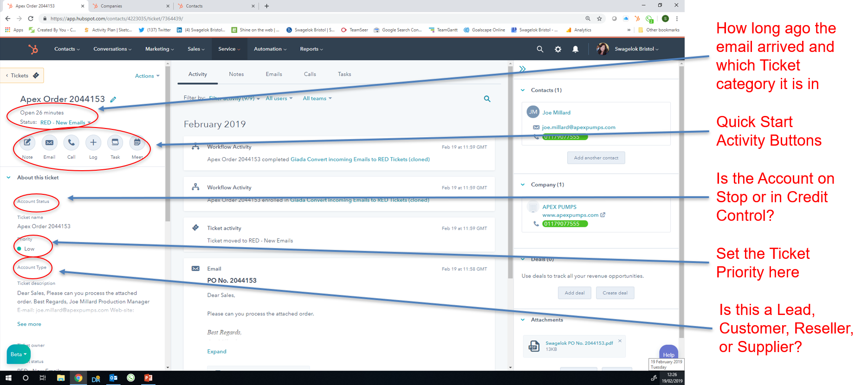Open the settings gear in HubSpot navigation
Viewport: 868px width, 385px height.
tap(558, 49)
